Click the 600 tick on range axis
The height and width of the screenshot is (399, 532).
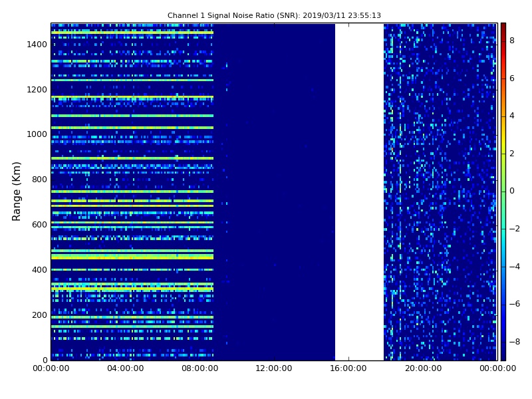[39, 225]
